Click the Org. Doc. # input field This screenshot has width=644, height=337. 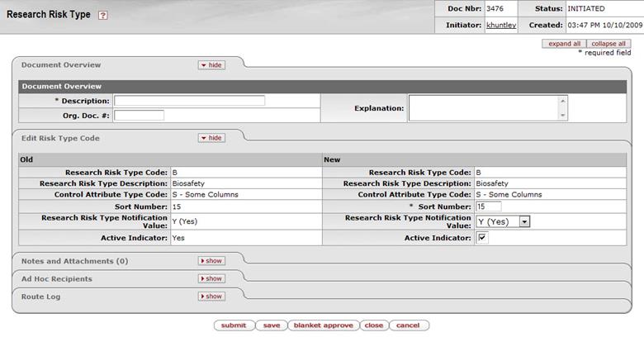(x=139, y=116)
